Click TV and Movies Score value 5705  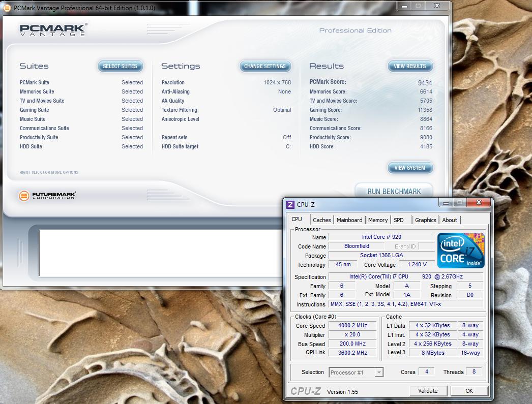point(426,101)
